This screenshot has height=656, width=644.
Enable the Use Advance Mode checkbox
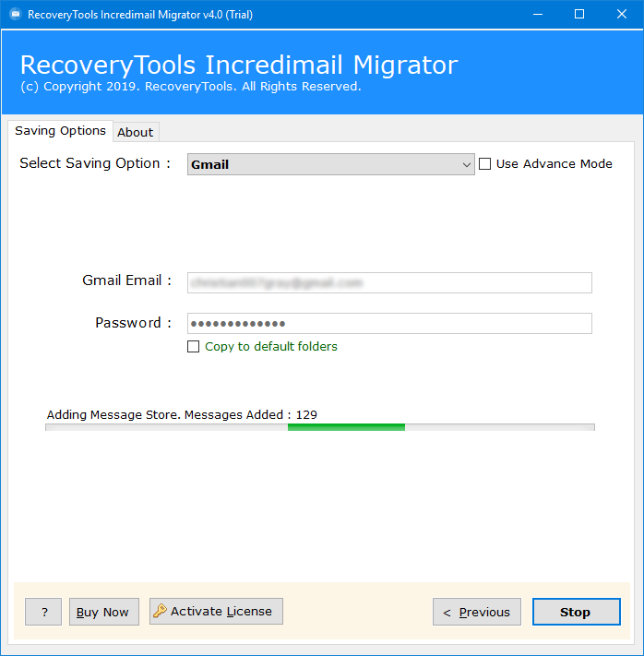pos(484,163)
